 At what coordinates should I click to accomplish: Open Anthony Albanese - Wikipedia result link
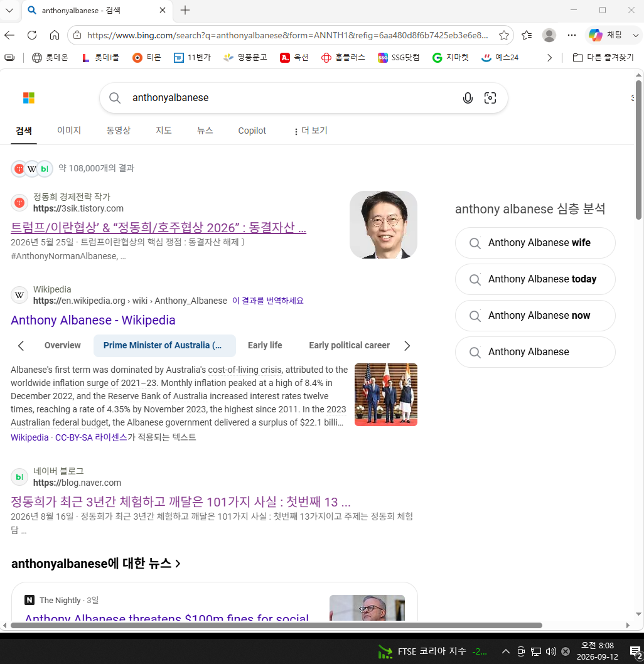[93, 320]
